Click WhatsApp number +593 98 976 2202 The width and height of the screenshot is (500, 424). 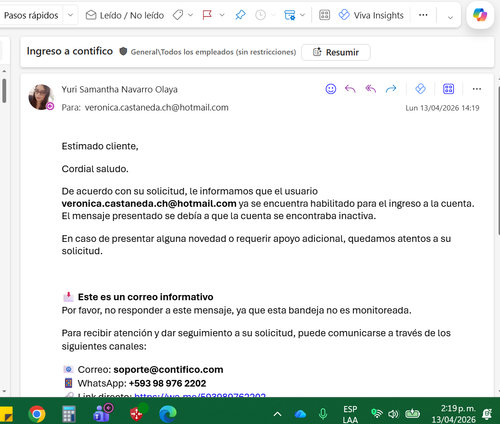167,383
